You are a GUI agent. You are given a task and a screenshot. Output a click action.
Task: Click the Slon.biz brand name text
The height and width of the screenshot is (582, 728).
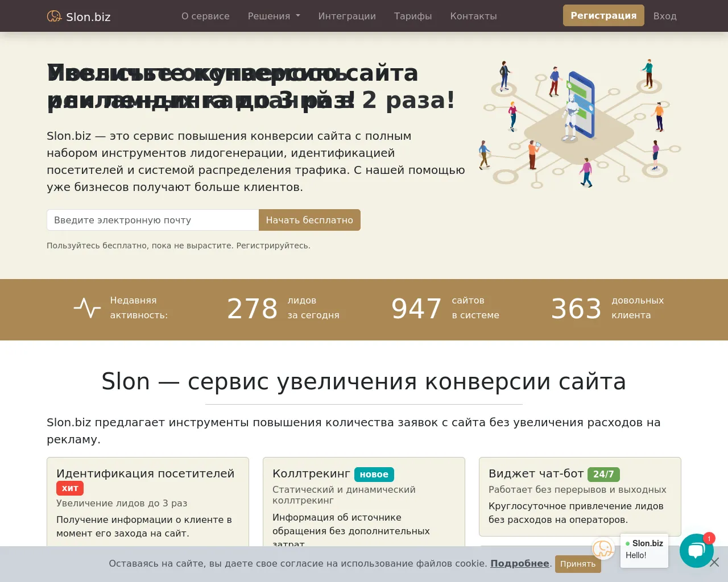point(88,16)
